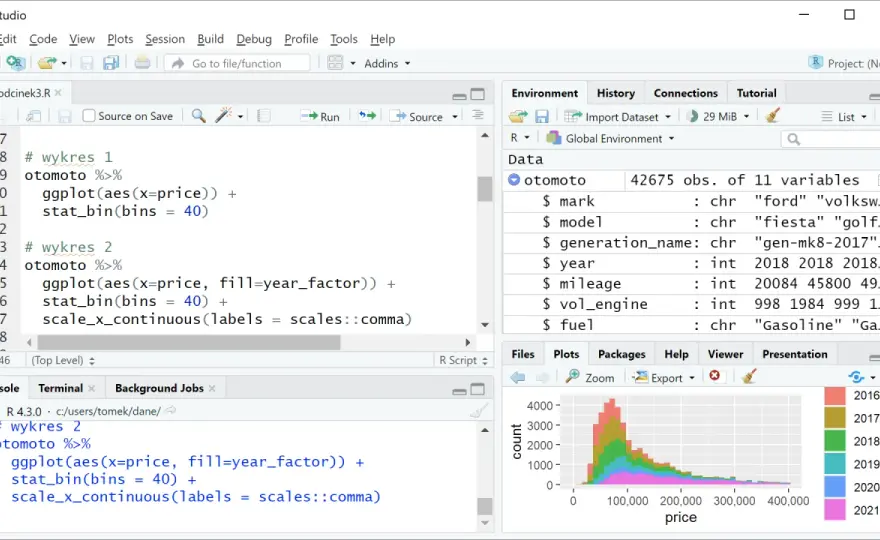This screenshot has height=540, width=880.
Task: Click the 2016 legend color swatch
Action: pos(835,396)
